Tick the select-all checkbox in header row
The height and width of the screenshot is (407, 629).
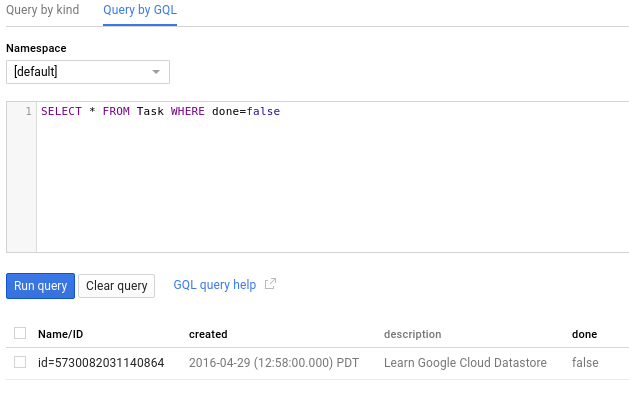(20, 333)
